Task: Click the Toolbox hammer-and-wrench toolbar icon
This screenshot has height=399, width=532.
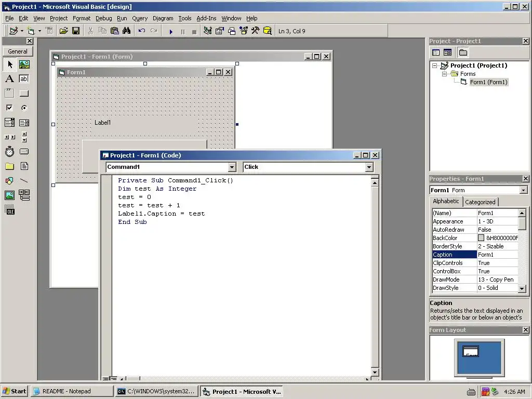Action: [x=256, y=31]
